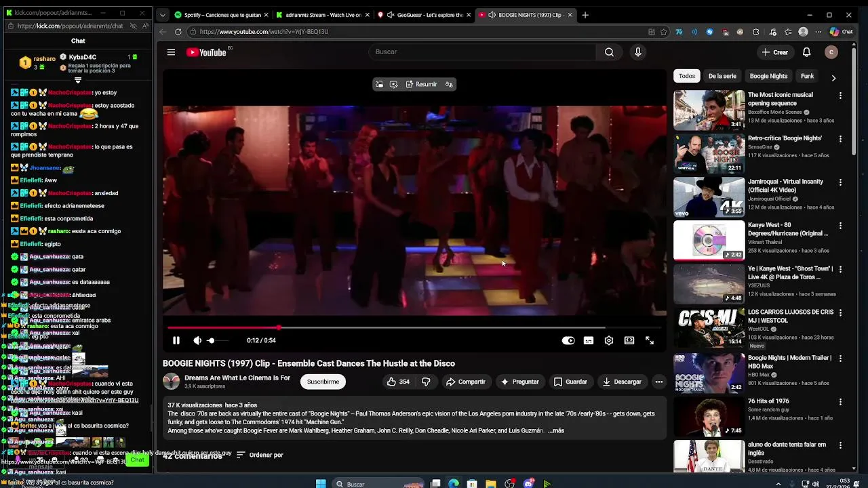Open Discord from the taskbar
The image size is (868, 488).
coord(530,483)
